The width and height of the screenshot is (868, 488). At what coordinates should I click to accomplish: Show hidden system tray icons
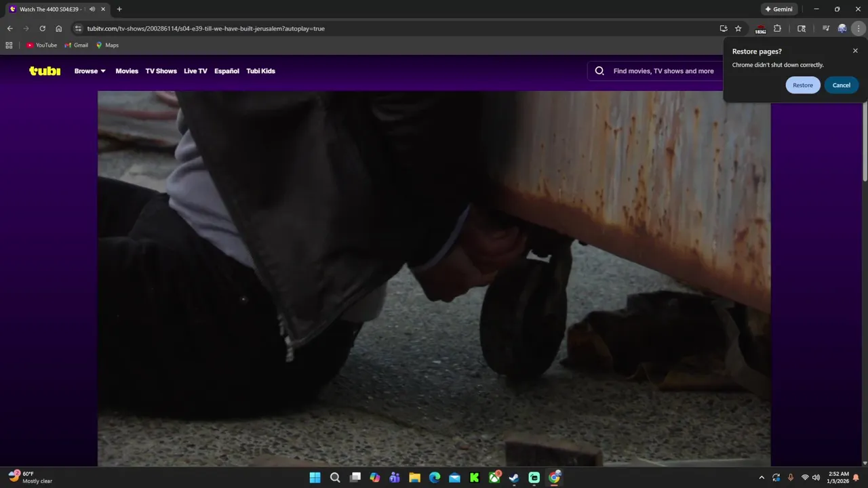tap(762, 478)
